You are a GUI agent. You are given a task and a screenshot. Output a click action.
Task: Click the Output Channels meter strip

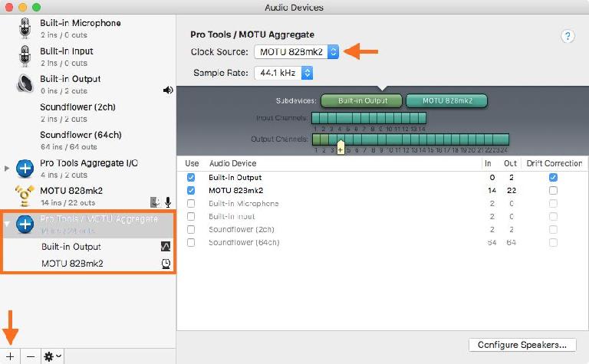(x=410, y=139)
